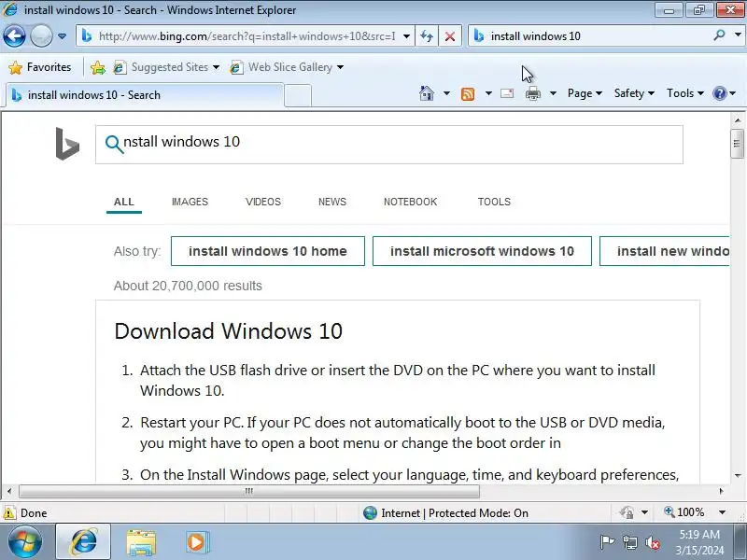Switch to the VIDEOS tab
This screenshot has height=560, width=747.
pyautogui.click(x=263, y=202)
